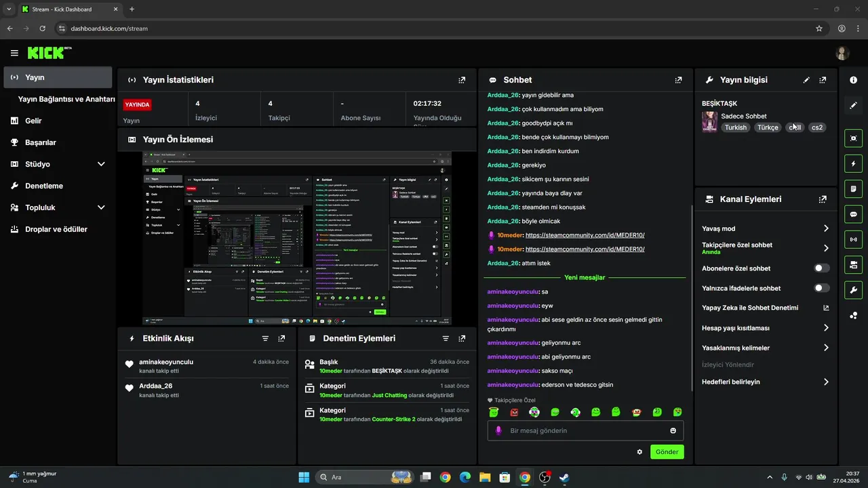Click the KICK logo

point(49,53)
